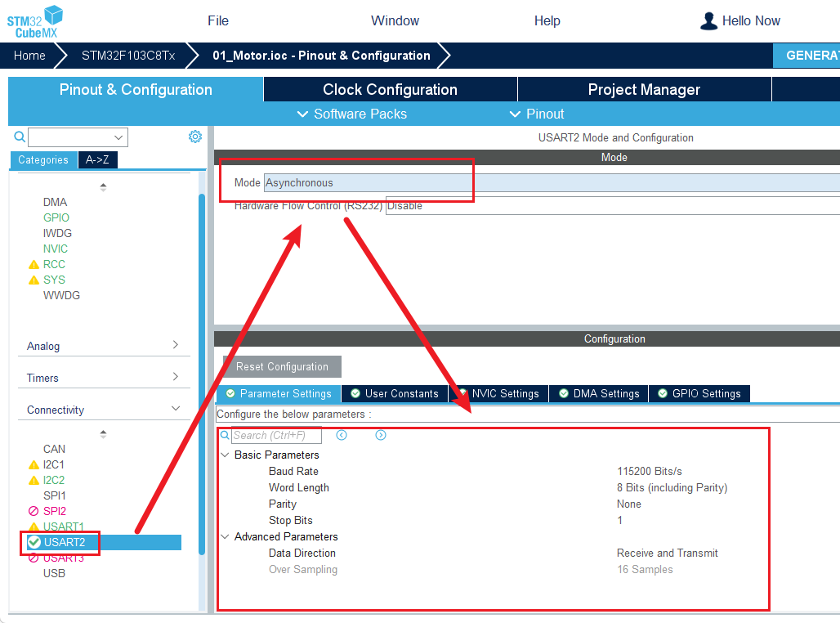Open Hardware Flow Control dropdown
Viewport: 840px width, 623px height.
pos(611,206)
